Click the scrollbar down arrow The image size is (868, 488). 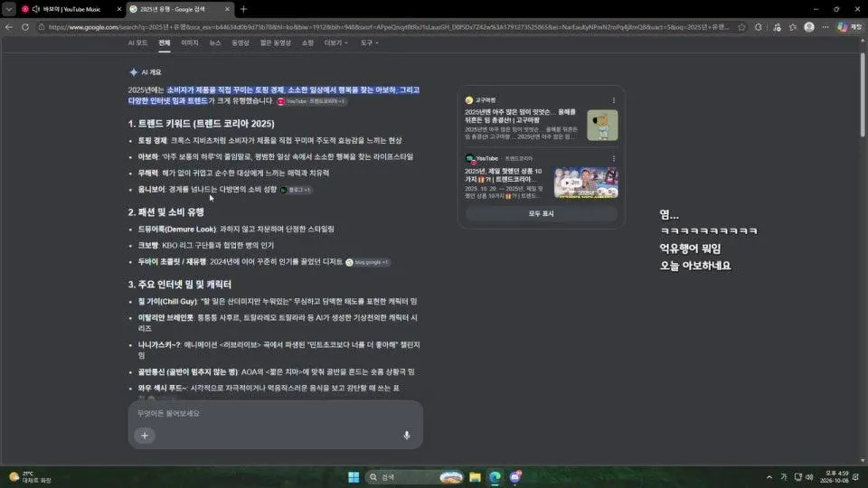863,460
